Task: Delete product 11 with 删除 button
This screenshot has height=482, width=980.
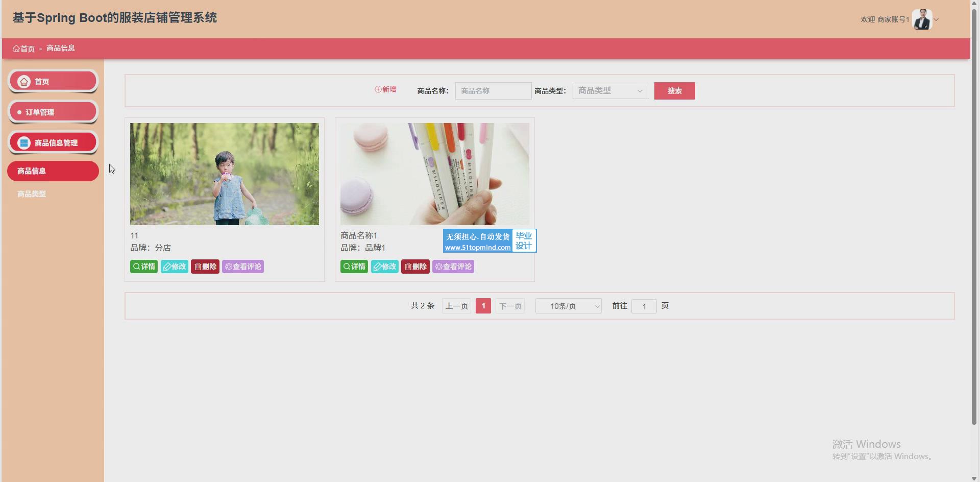Action: coord(205,267)
